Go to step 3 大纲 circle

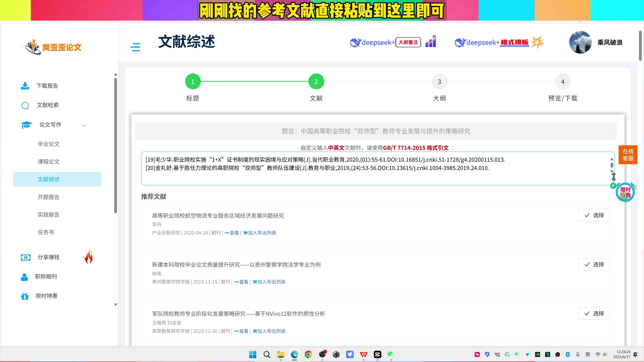(439, 81)
